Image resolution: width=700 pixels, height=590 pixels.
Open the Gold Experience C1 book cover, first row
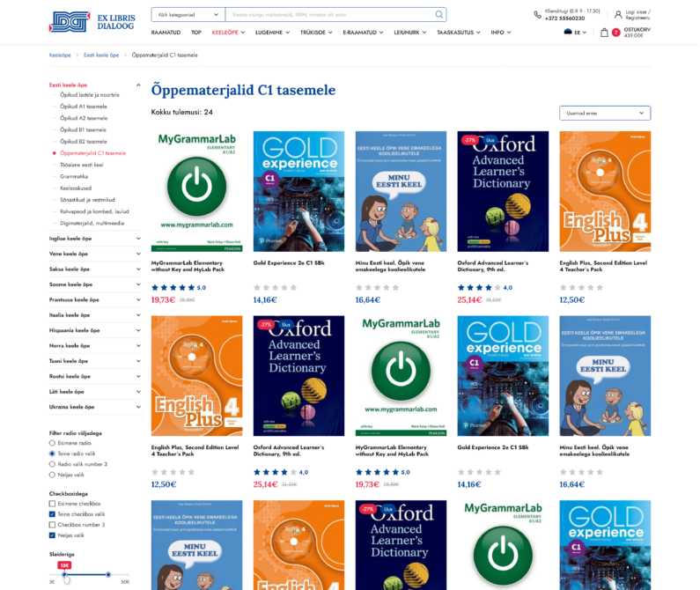point(298,191)
